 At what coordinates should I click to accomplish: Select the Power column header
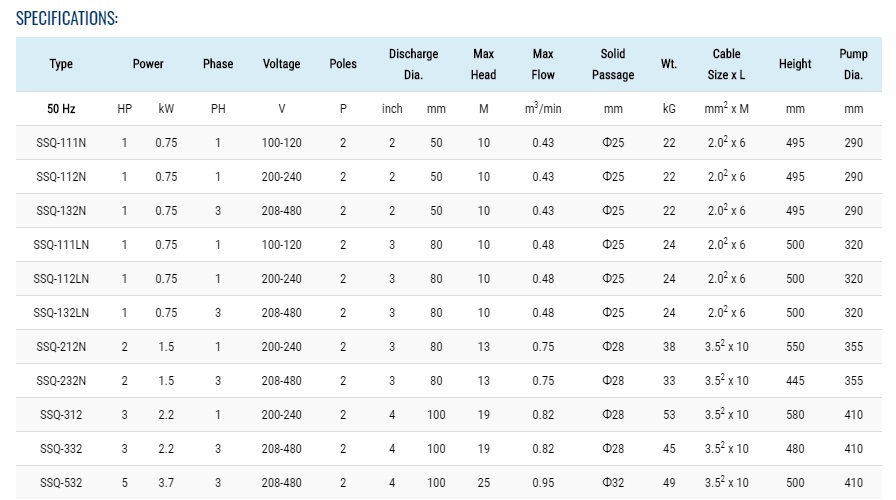148,64
